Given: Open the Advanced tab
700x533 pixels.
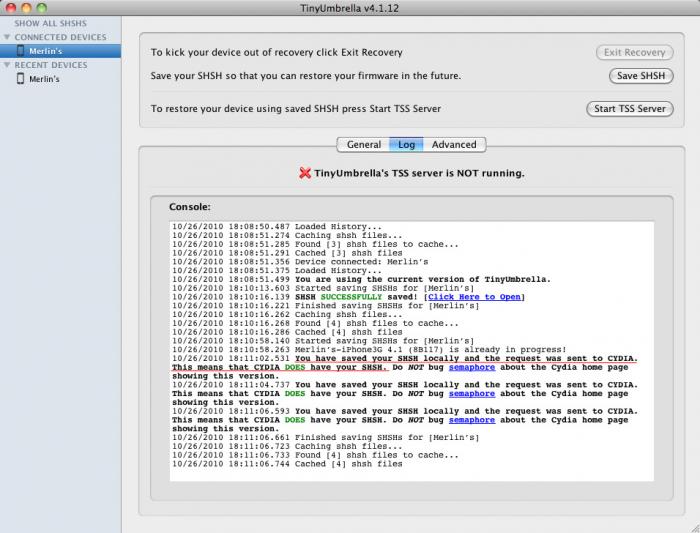Looking at the screenshot, I should [454, 144].
